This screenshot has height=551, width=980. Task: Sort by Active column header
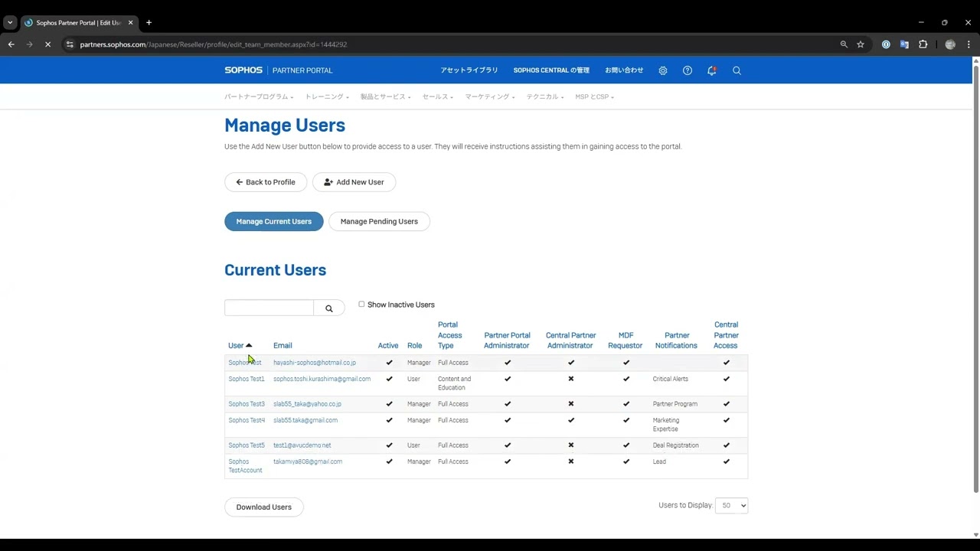(x=388, y=345)
